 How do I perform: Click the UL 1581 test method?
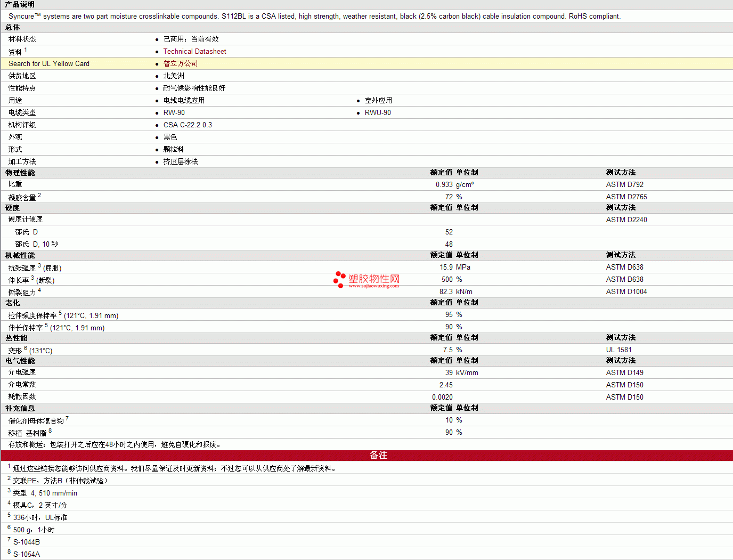[x=618, y=350]
